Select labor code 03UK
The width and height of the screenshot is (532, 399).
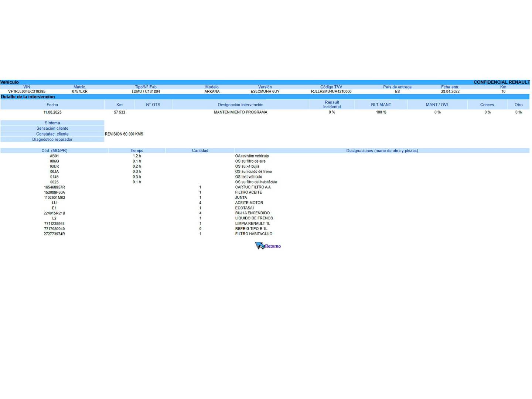tap(54, 167)
